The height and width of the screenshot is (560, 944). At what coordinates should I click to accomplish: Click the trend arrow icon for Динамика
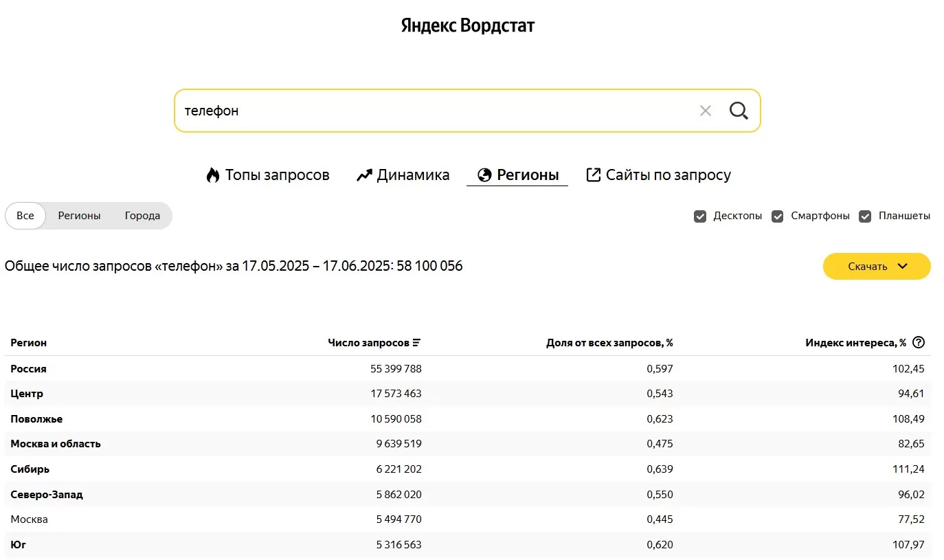click(364, 175)
